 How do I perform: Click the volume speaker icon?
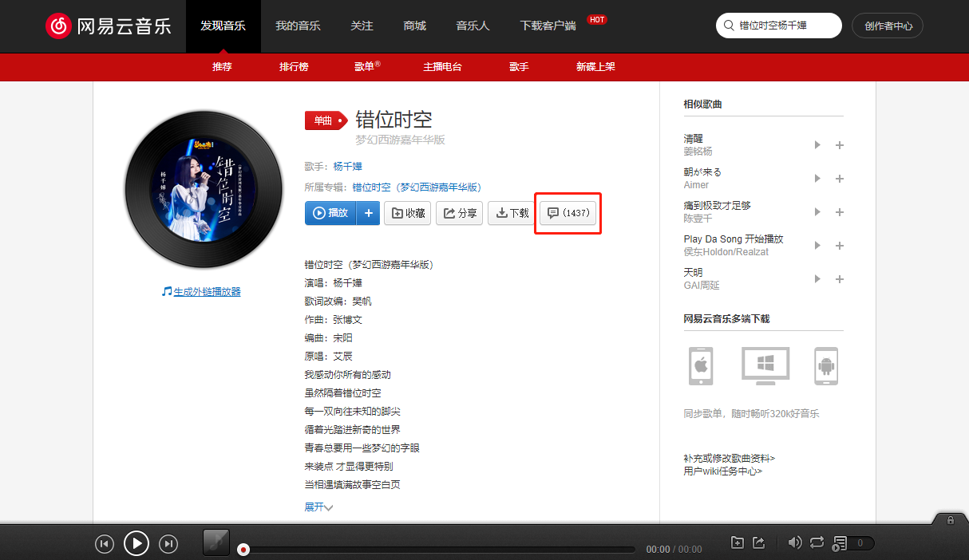(794, 543)
